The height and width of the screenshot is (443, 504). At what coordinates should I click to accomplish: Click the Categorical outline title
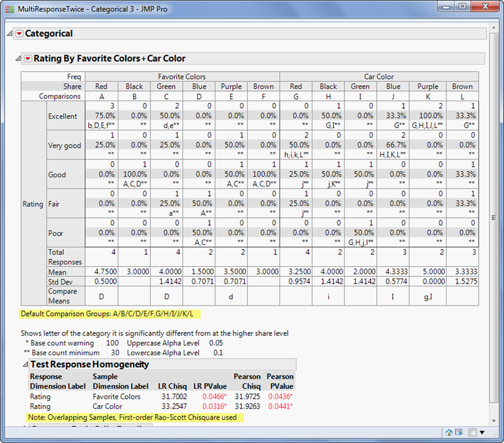49,33
